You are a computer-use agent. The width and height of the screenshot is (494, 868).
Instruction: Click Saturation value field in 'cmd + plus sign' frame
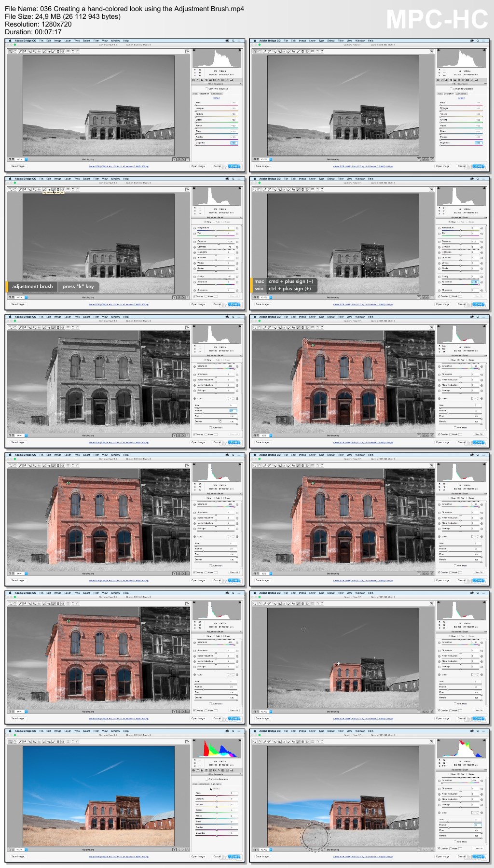click(x=475, y=282)
